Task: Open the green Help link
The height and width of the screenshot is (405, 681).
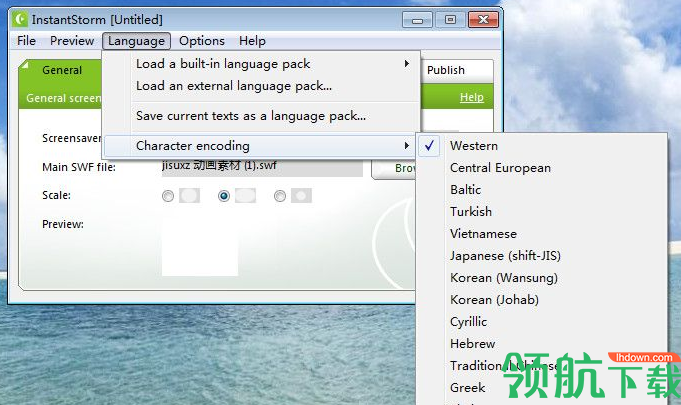Action: [472, 97]
